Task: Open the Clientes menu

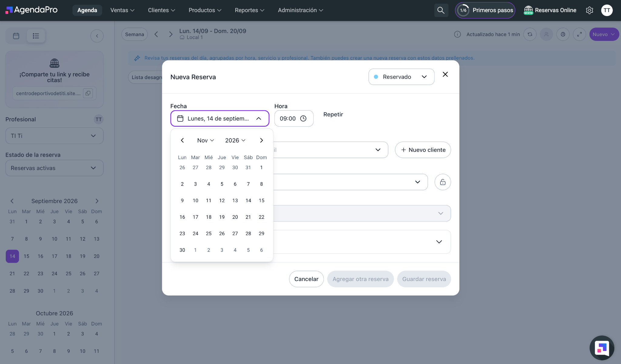Action: coord(161,10)
